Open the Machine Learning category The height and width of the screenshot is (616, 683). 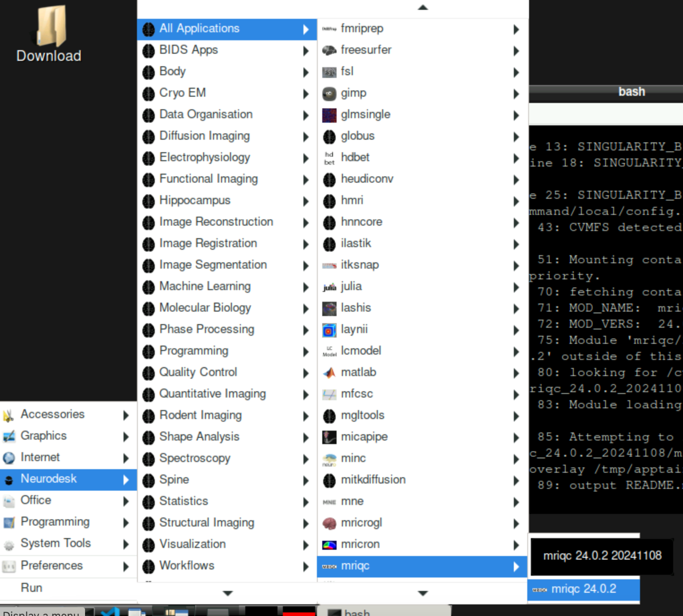point(227,287)
